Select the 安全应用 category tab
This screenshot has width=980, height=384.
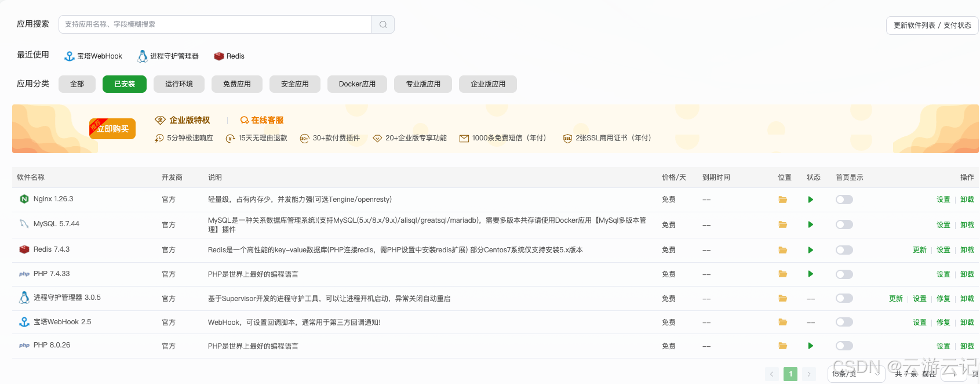[x=295, y=84]
